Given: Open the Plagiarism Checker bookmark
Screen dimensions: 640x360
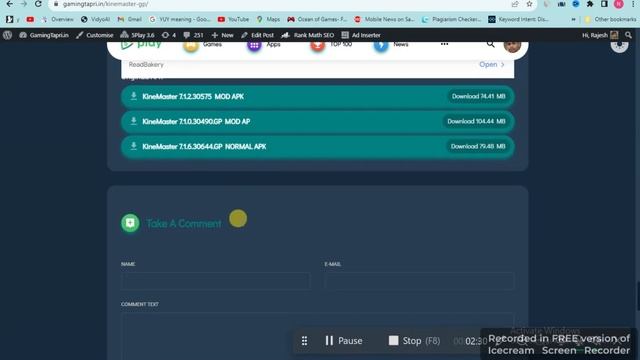Looking at the screenshot, I should [x=451, y=19].
